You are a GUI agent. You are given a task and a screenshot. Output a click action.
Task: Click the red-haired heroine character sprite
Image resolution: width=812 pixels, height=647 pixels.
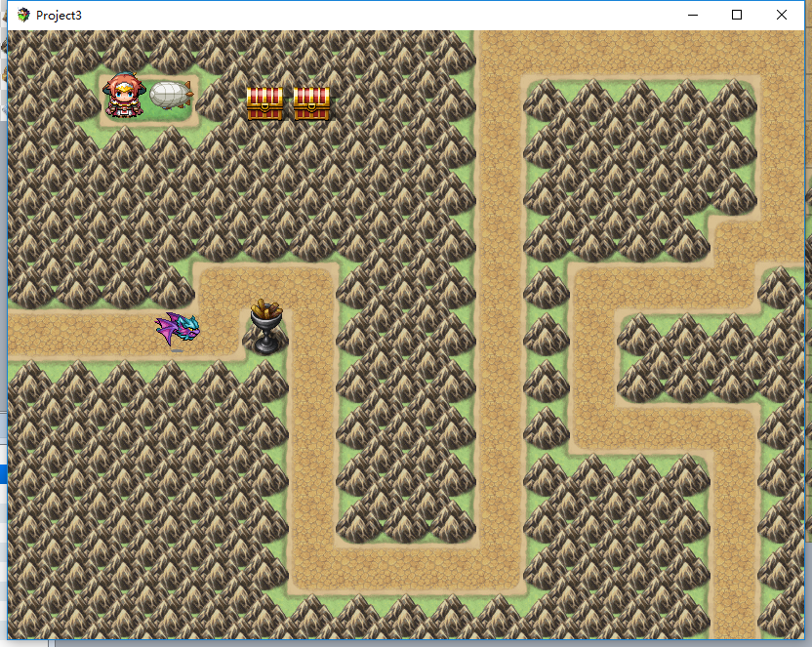(x=123, y=96)
